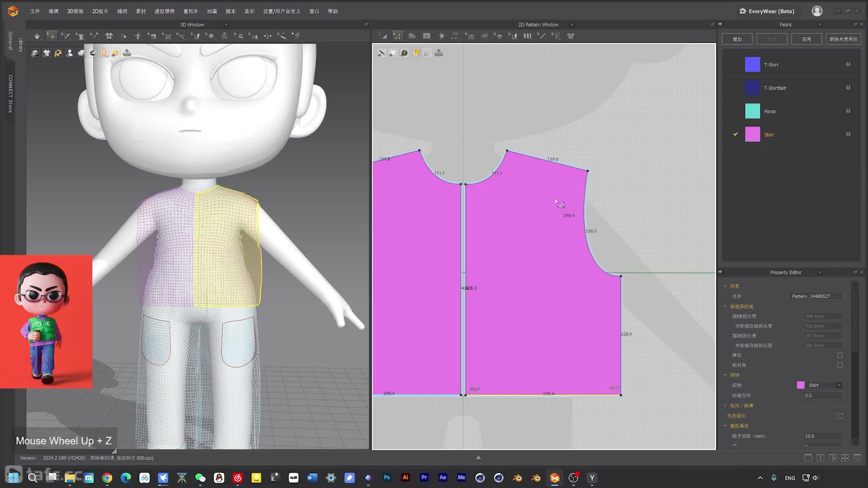Select the T-Shirt blue fabric swatch
The width and height of the screenshot is (868, 488).
click(752, 65)
